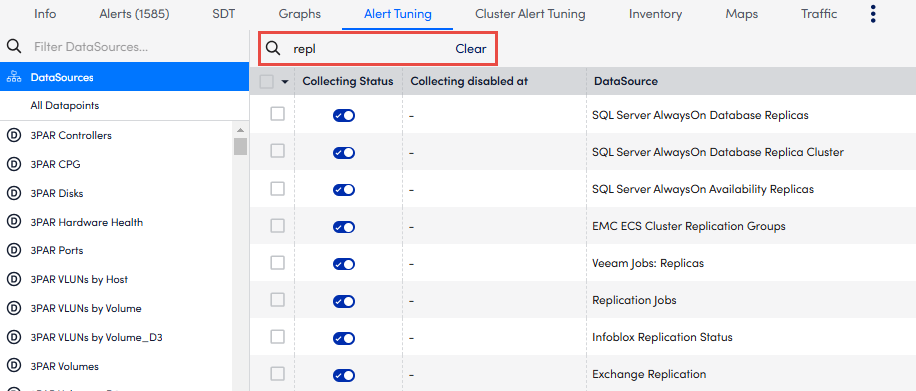This screenshot has height=391, width=916.
Task: Open the Graphs tab
Action: coord(300,14)
